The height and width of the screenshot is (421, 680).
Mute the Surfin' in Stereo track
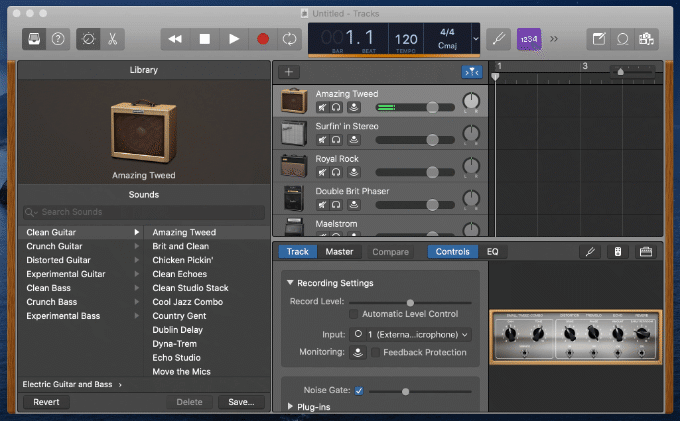tap(322, 140)
